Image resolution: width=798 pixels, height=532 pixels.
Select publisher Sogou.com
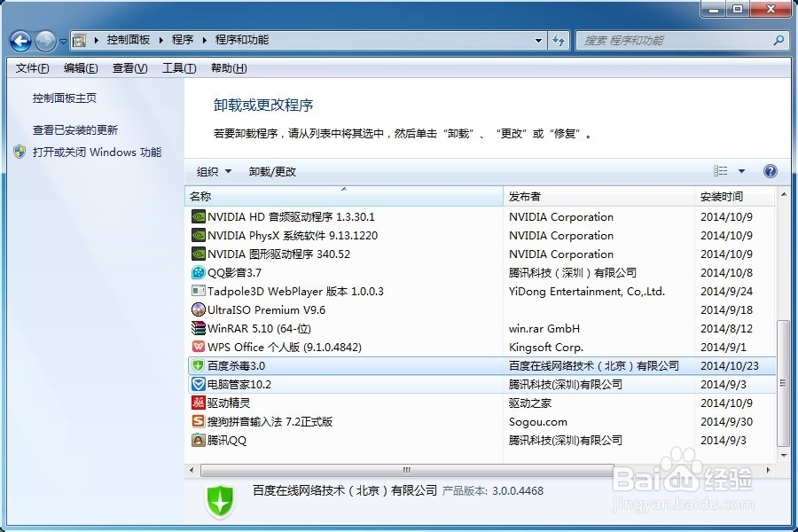(x=538, y=421)
